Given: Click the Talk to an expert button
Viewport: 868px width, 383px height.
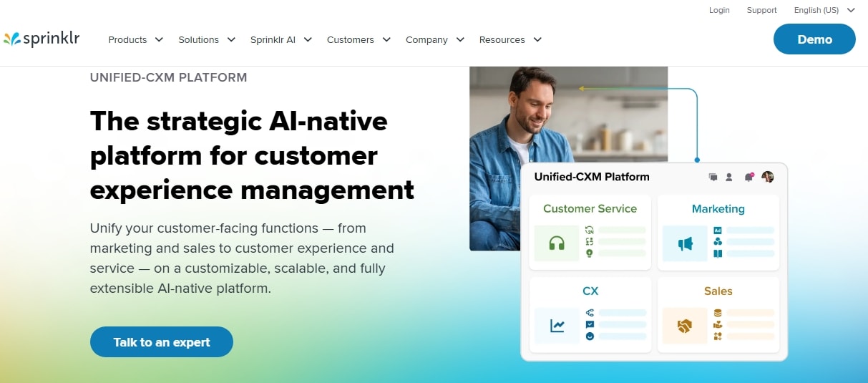Looking at the screenshot, I should 162,342.
